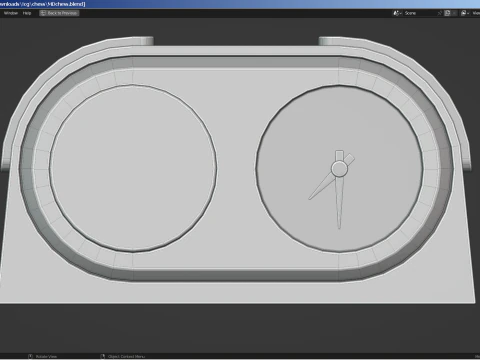Open the view layer browse dropdown
The width and height of the screenshot is (480, 360).
click(x=465, y=13)
